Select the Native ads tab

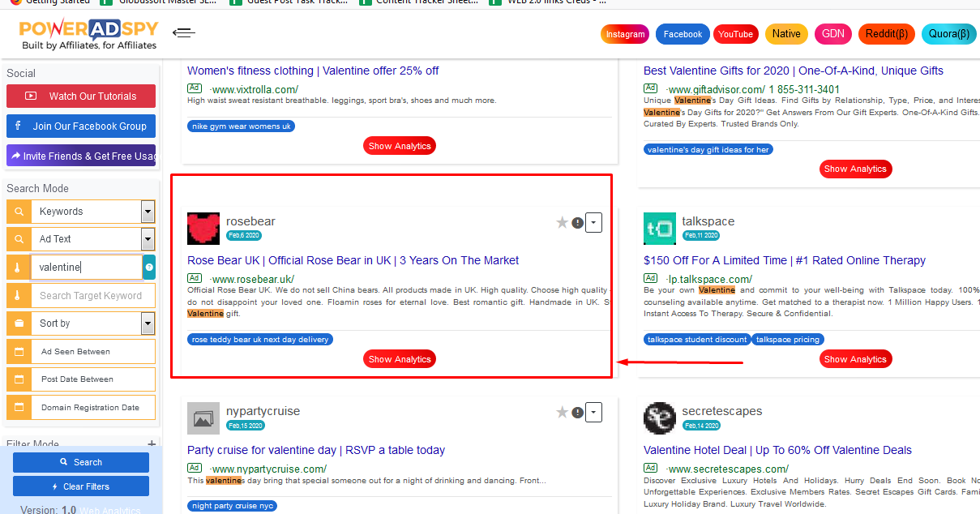[786, 34]
